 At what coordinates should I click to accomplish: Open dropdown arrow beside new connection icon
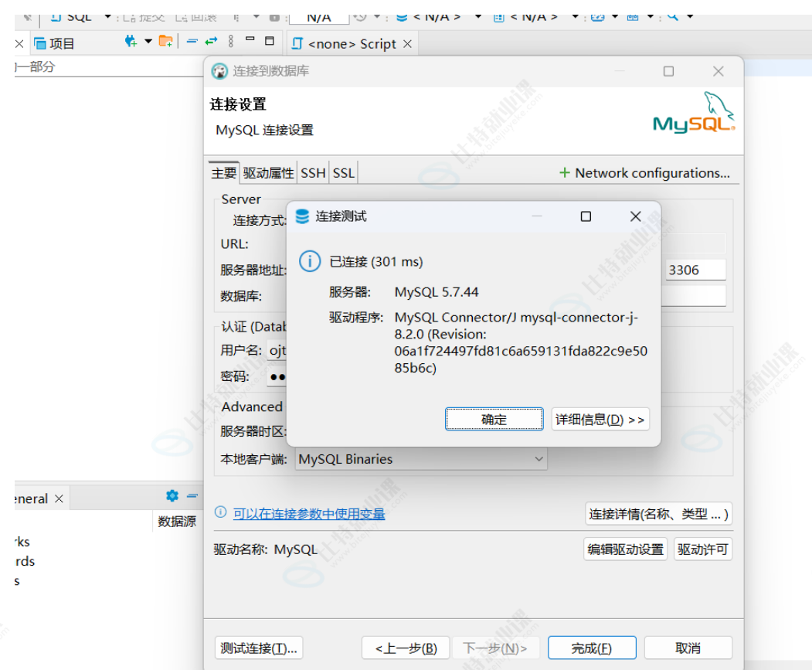[x=148, y=42]
